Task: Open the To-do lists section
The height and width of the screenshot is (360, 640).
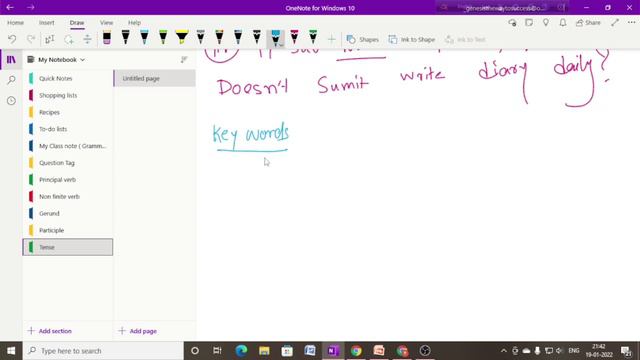Action: (68, 129)
